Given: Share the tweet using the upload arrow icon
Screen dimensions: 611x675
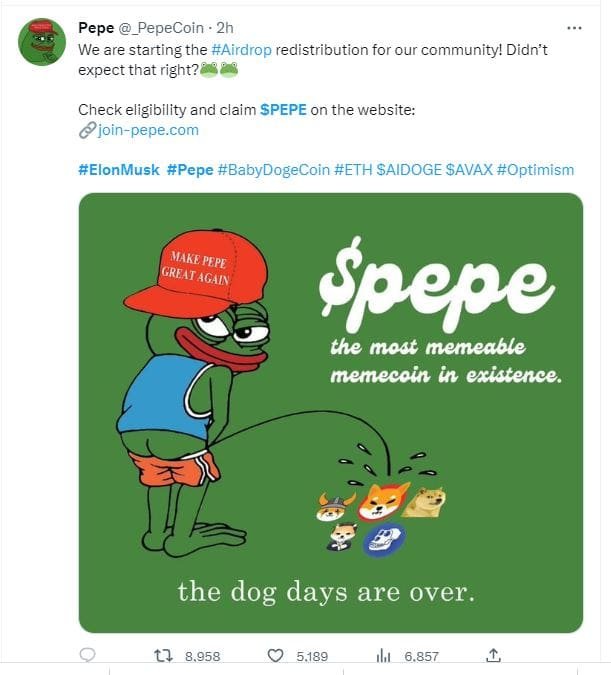Looking at the screenshot, I should [x=492, y=655].
